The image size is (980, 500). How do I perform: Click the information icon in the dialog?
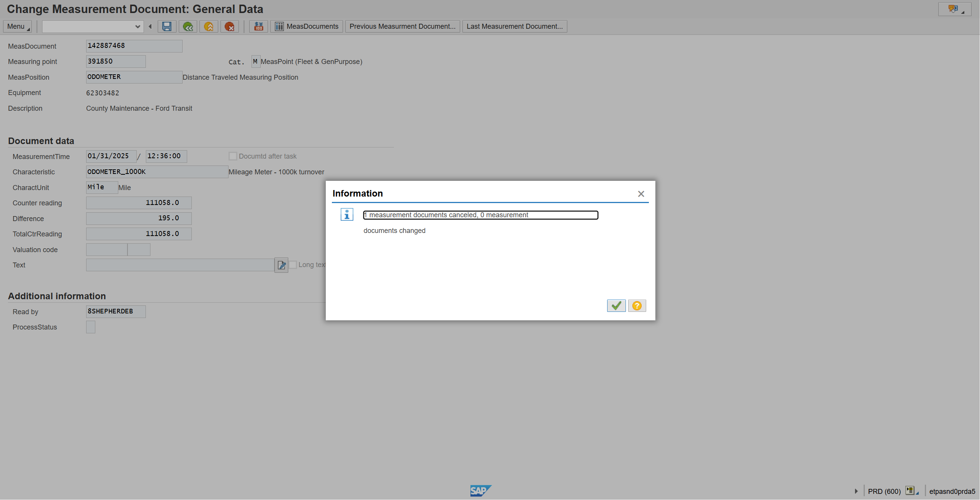[x=347, y=215]
